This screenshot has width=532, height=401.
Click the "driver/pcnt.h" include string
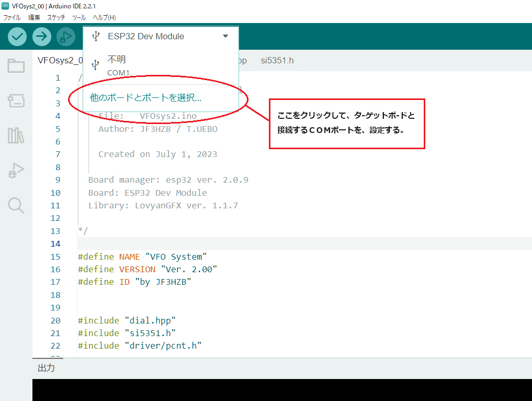(x=163, y=346)
